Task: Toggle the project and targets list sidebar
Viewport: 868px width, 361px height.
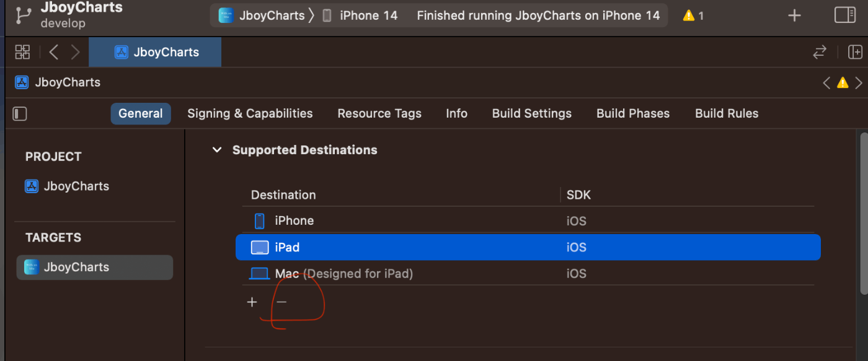Action: pyautogui.click(x=20, y=113)
